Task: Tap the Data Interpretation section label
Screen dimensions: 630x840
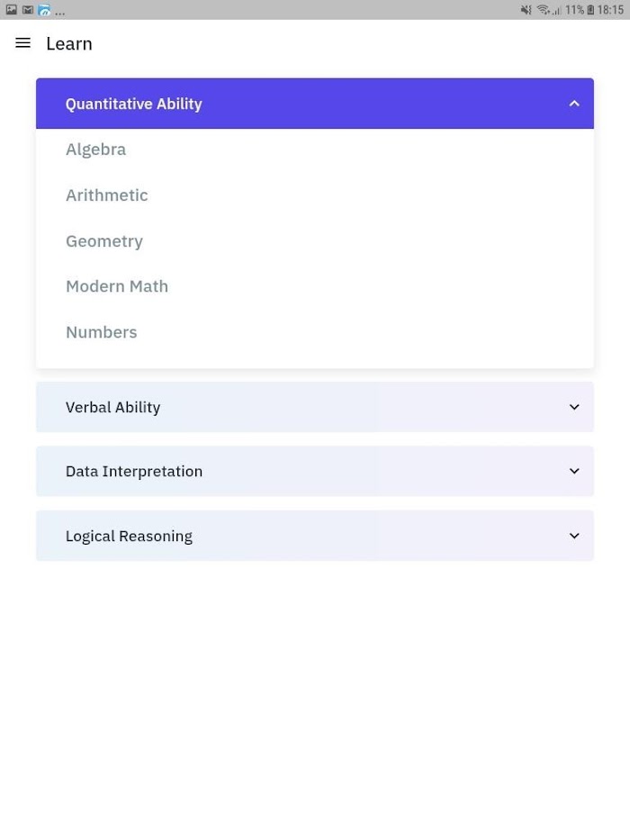Action: [x=134, y=472]
